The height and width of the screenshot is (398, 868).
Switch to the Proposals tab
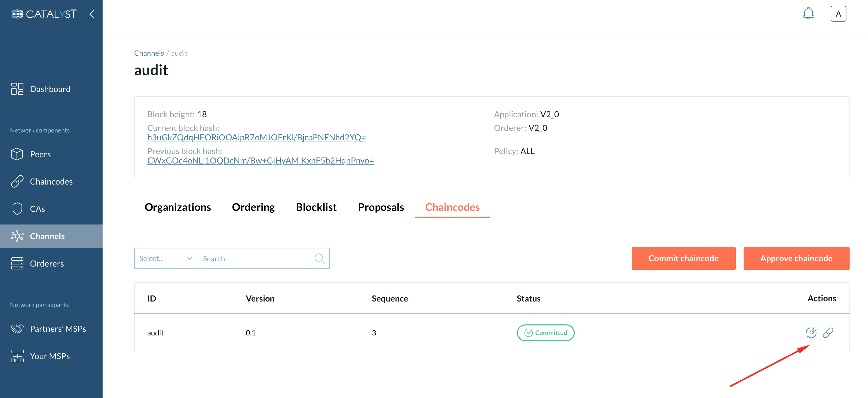click(x=381, y=207)
